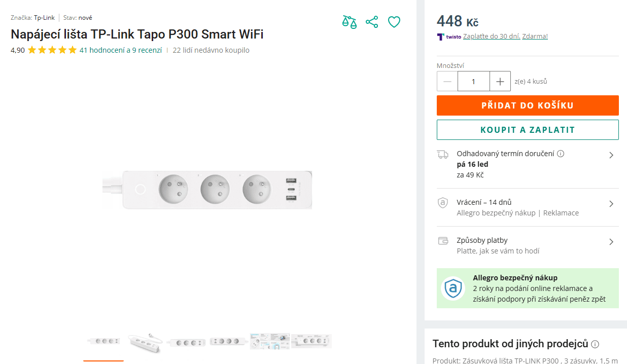
Task: Expand the Vrácení – 14 dnů section
Action: click(x=611, y=204)
